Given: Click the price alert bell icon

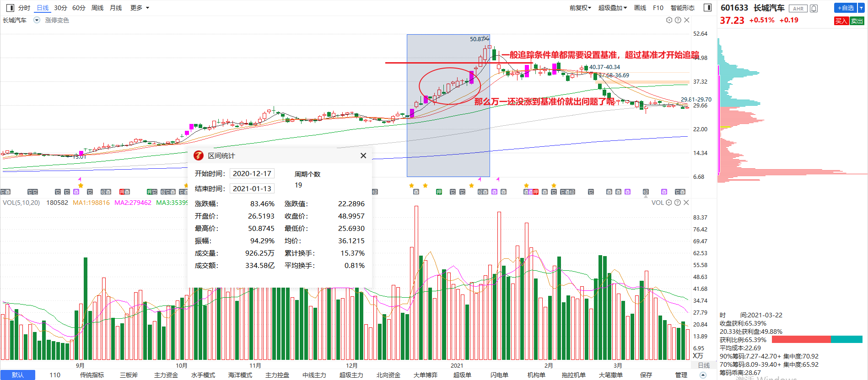Looking at the screenshot, I should pyautogui.click(x=814, y=8).
